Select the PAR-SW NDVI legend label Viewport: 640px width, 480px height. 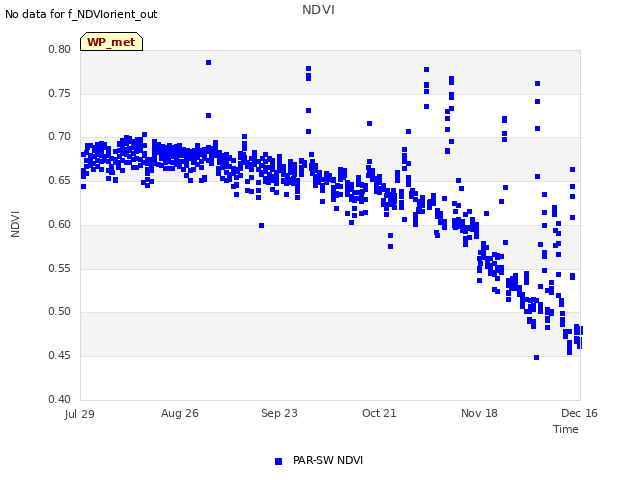pos(328,460)
